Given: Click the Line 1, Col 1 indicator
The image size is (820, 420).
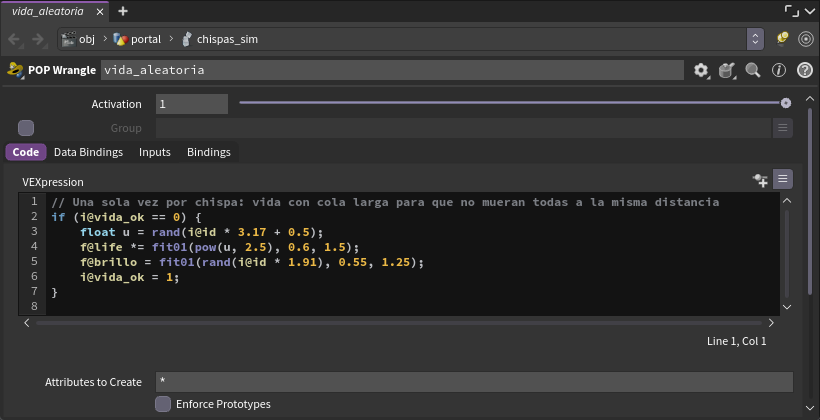Looking at the screenshot, I should click(736, 341).
